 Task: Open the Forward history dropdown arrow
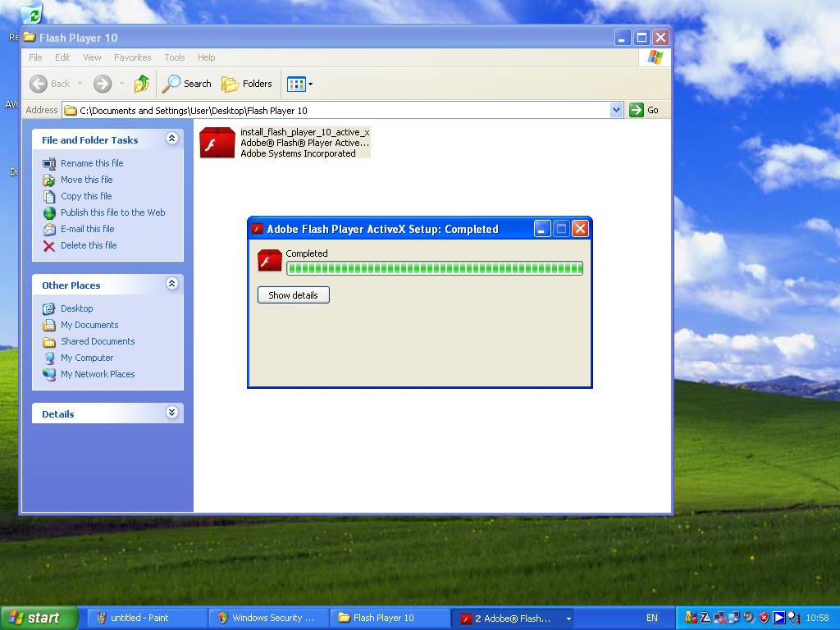pos(121,84)
